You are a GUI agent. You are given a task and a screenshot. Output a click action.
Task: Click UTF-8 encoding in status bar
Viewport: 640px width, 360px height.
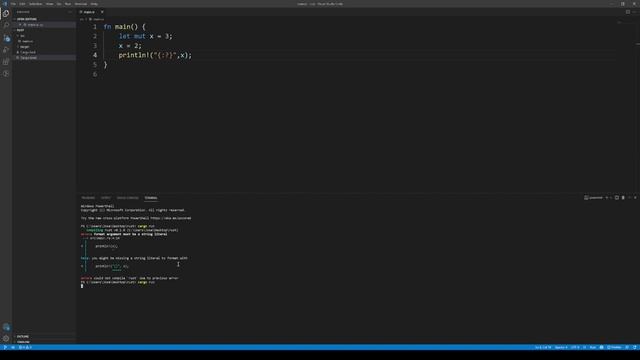(x=575, y=347)
